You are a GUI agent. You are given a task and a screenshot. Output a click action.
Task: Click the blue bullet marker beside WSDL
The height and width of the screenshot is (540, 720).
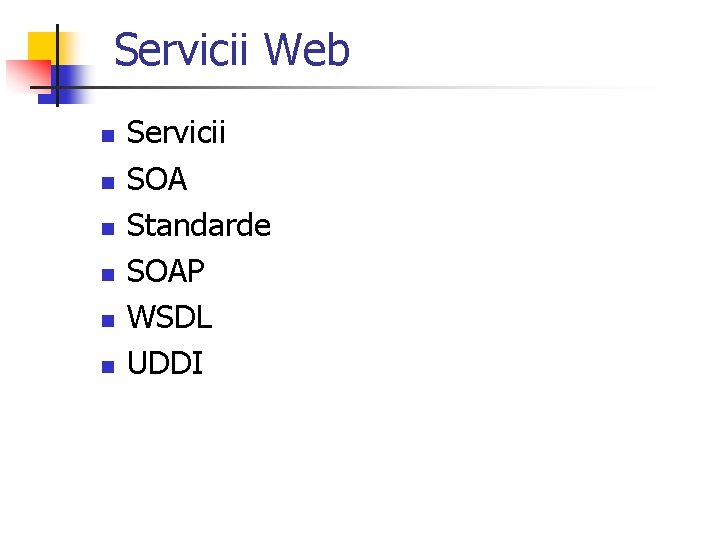pos(108,321)
